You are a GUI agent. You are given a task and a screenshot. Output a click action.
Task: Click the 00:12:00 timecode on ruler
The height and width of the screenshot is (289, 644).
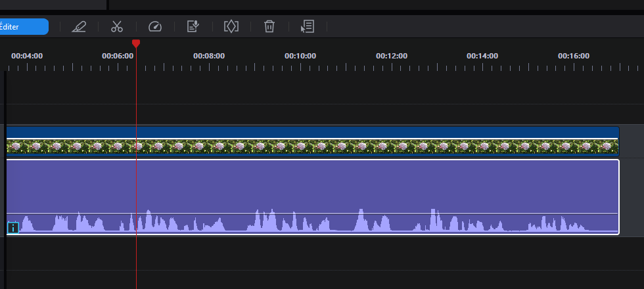[392, 56]
